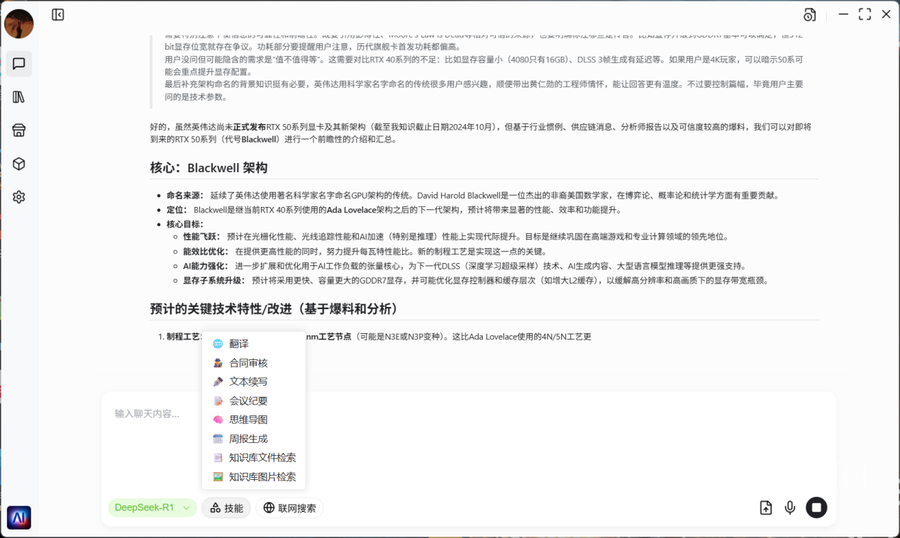Open the user profile avatar
This screenshot has width=900, height=538.
pos(19,24)
